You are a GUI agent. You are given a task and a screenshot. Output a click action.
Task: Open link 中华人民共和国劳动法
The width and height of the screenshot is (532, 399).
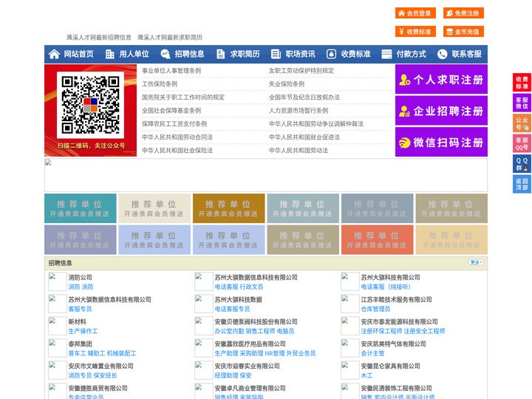[299, 150]
